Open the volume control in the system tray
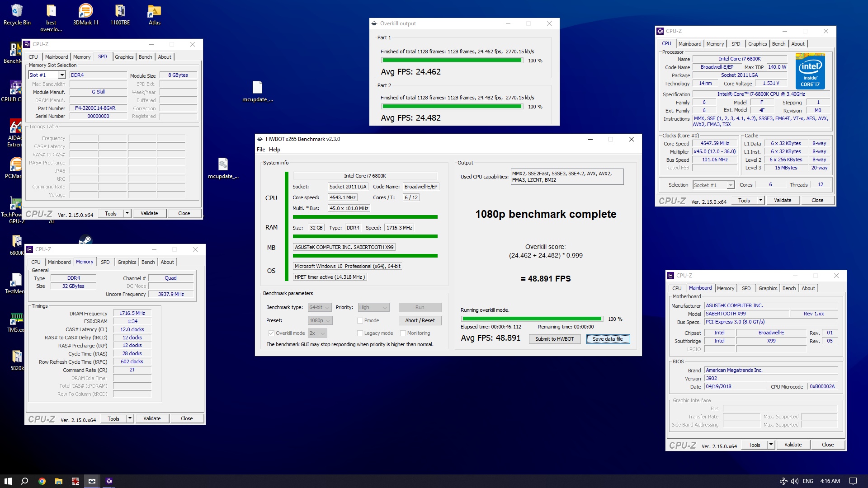 click(x=795, y=481)
